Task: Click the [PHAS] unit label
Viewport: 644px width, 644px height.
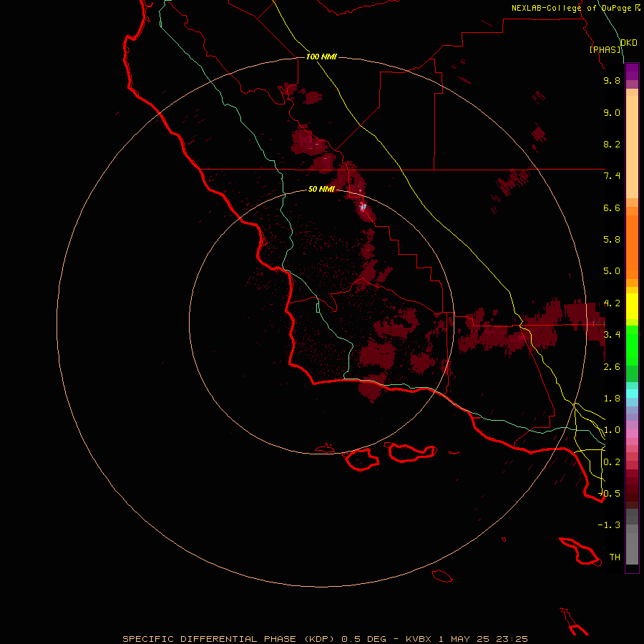Action: [605, 49]
